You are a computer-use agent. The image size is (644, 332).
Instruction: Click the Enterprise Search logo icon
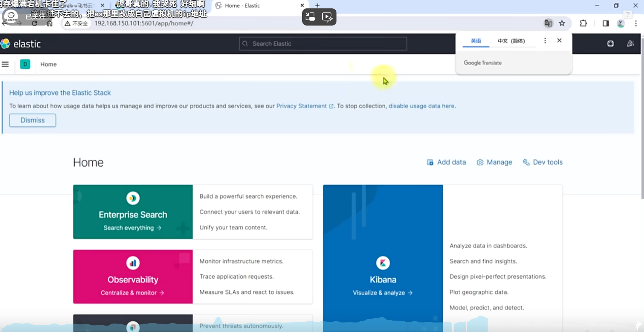[x=133, y=198]
